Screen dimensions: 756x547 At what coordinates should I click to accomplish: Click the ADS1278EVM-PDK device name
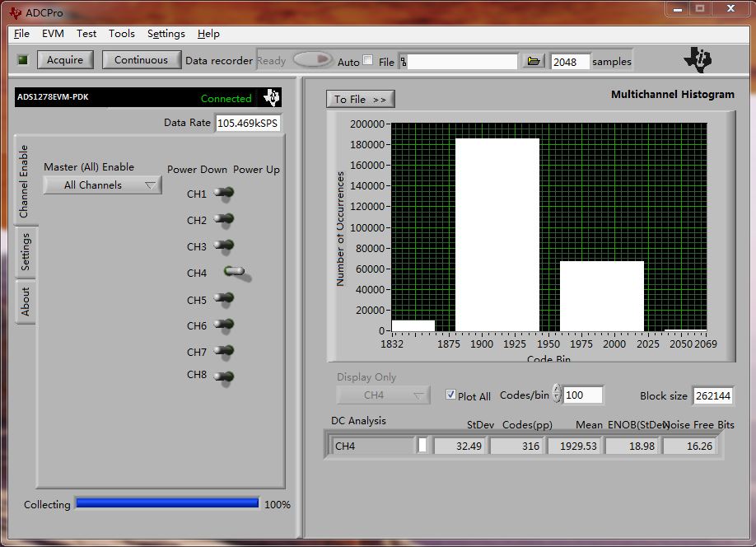(53, 97)
